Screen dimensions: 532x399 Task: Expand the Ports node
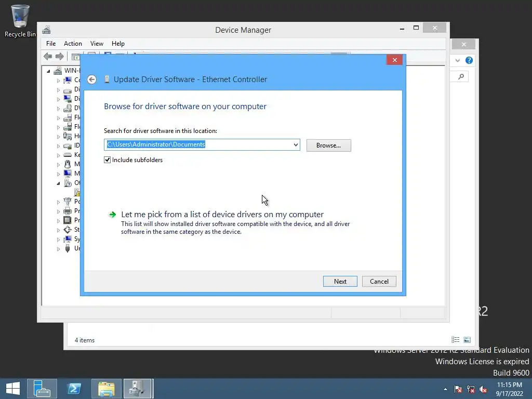pos(58,202)
